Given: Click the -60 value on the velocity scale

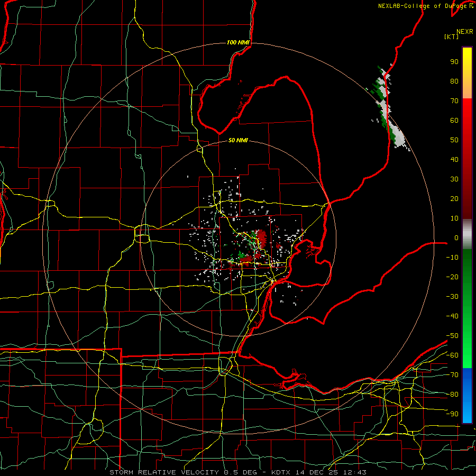Looking at the screenshot, I should click(452, 355).
